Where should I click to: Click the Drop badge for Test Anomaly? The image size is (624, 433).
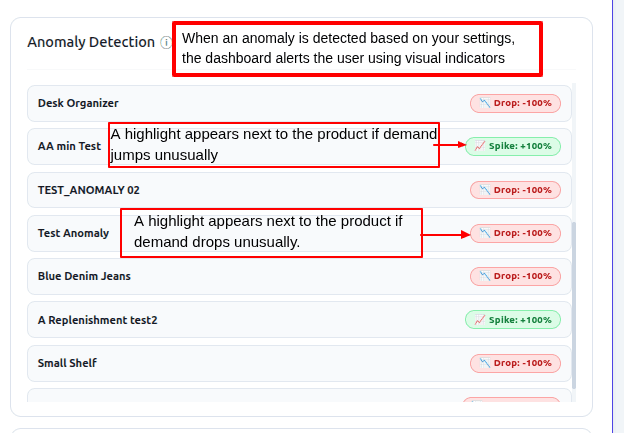pos(515,233)
